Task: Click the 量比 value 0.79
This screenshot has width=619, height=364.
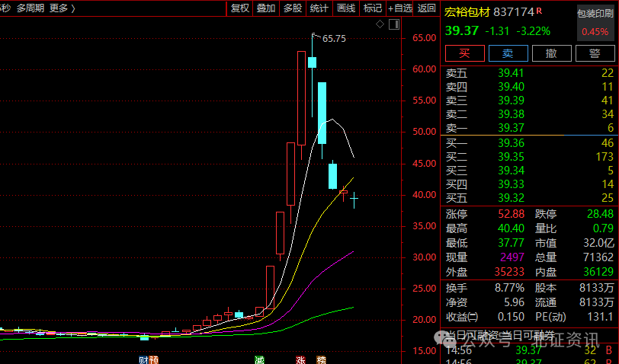Action: click(603, 228)
